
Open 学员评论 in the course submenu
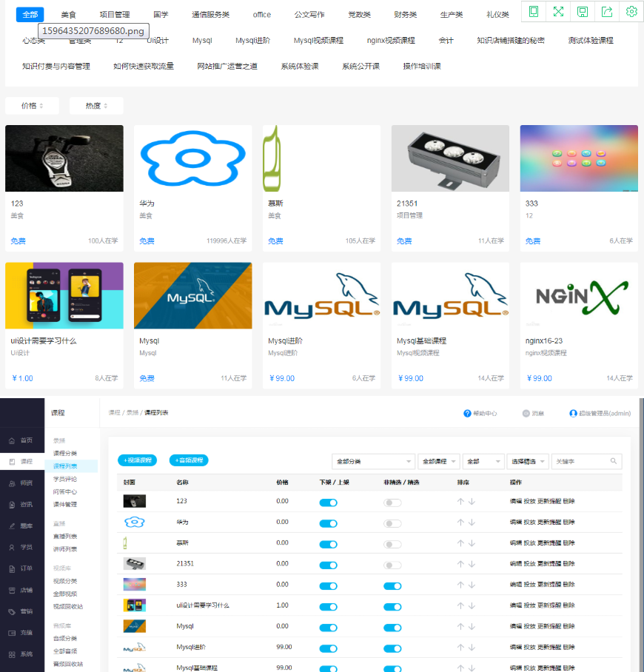pos(65,479)
